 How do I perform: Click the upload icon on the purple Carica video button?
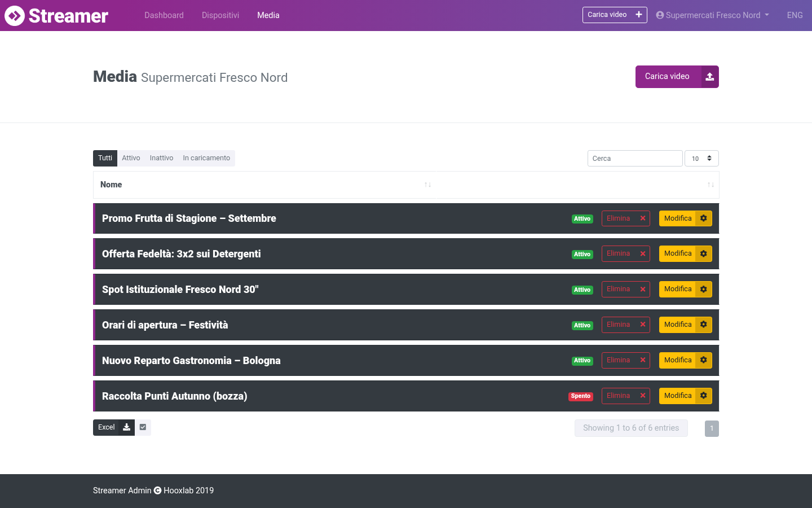(x=710, y=77)
